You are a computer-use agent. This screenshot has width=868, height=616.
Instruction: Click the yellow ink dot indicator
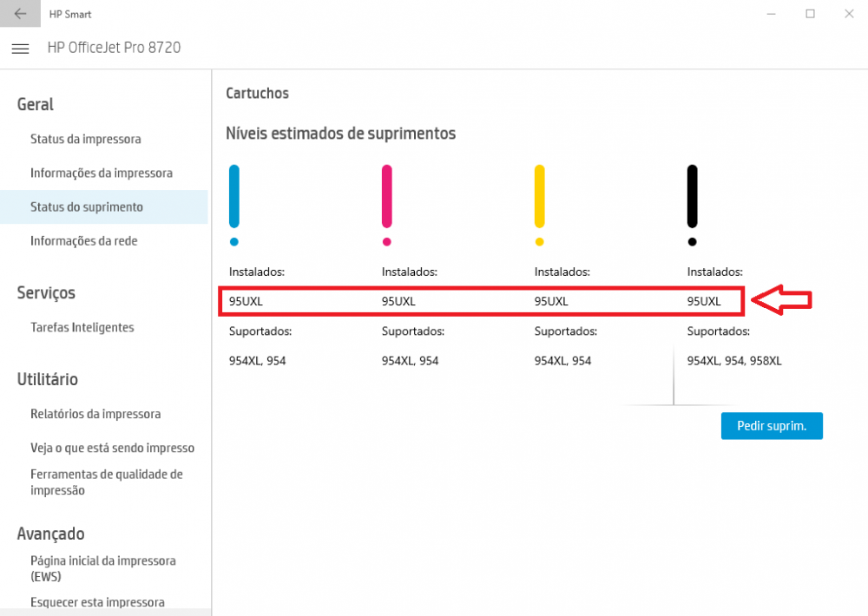(540, 242)
